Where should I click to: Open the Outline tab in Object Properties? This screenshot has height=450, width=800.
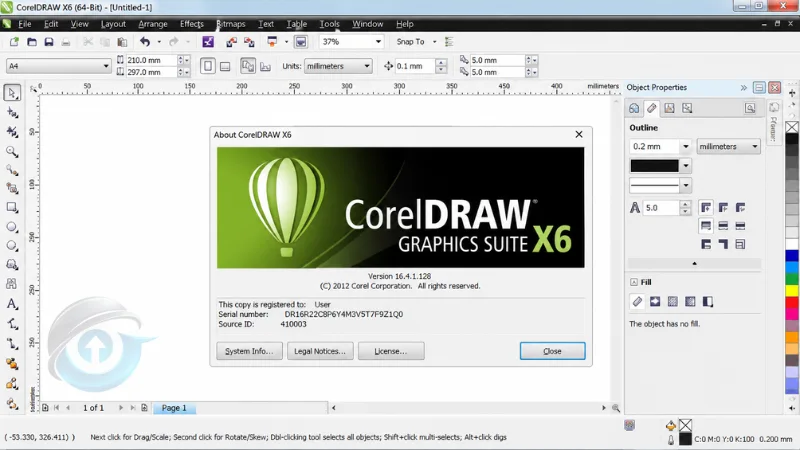click(x=652, y=108)
